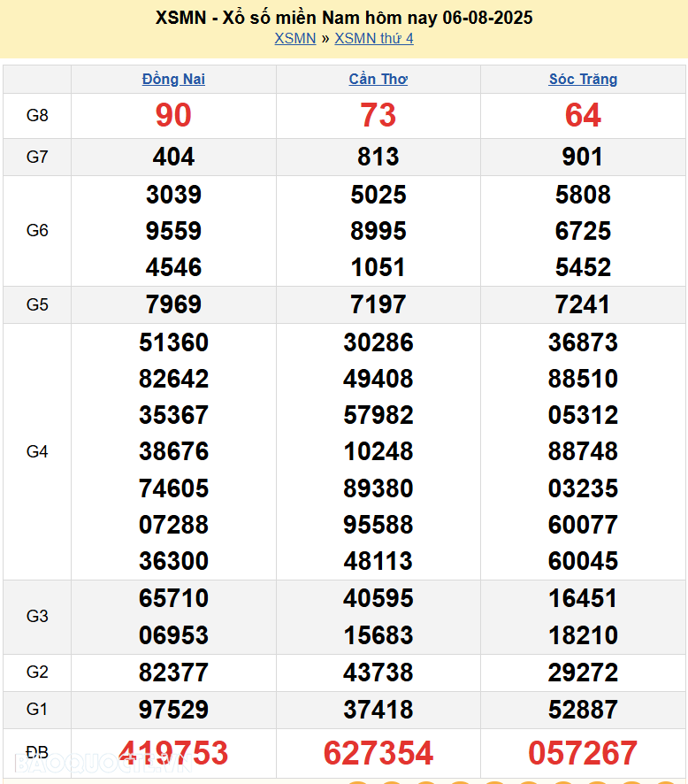Select G7 result 813 under Cần Thơ
688x784 pixels.
[x=378, y=157]
